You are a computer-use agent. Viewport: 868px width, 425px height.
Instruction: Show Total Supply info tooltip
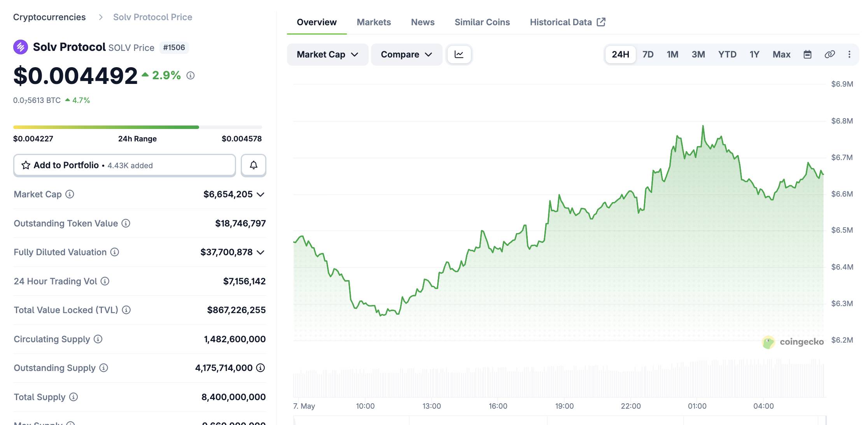click(73, 397)
